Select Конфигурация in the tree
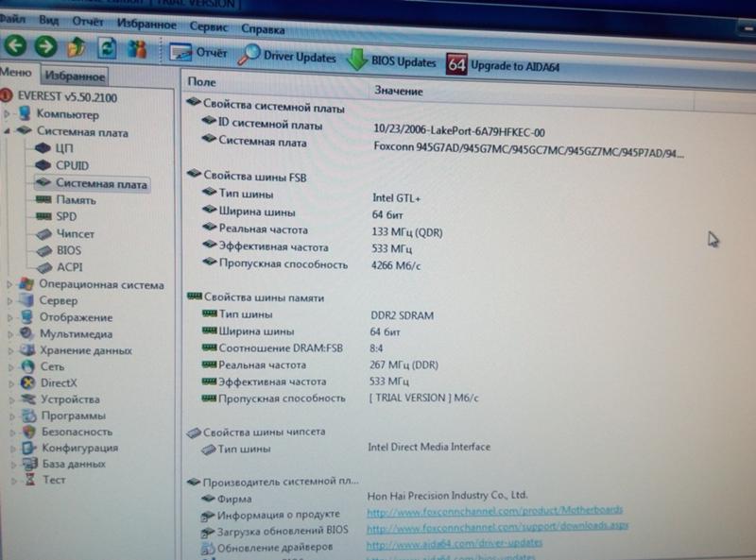This screenshot has height=560, width=756. [80, 448]
